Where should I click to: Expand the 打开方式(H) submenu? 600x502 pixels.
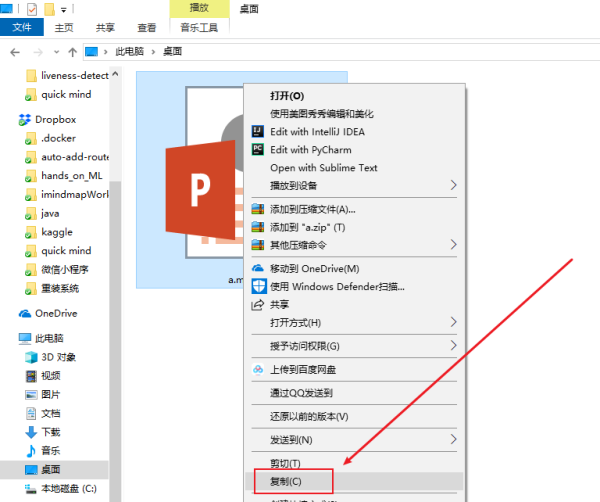[453, 322]
